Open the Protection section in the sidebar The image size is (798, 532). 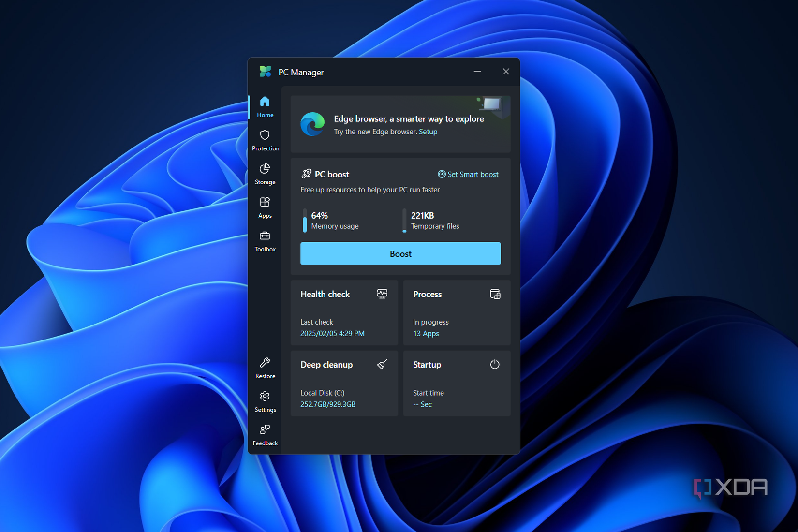tap(265, 139)
